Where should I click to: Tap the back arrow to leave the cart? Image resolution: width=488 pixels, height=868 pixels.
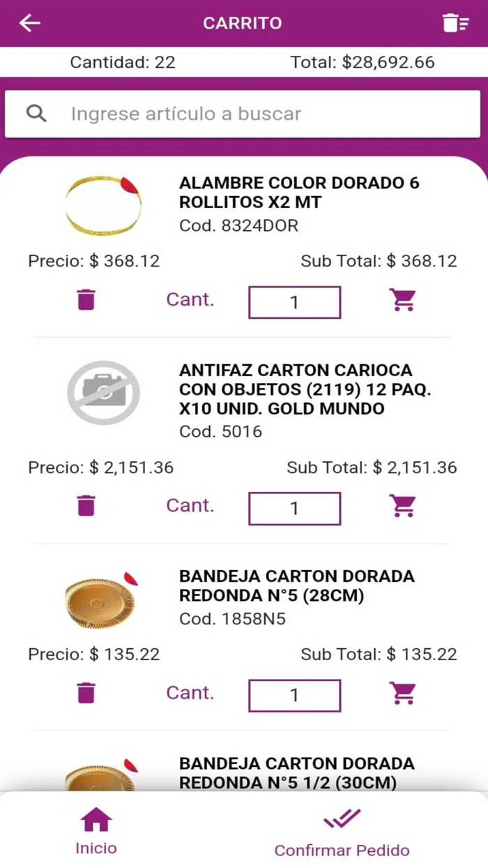29,22
